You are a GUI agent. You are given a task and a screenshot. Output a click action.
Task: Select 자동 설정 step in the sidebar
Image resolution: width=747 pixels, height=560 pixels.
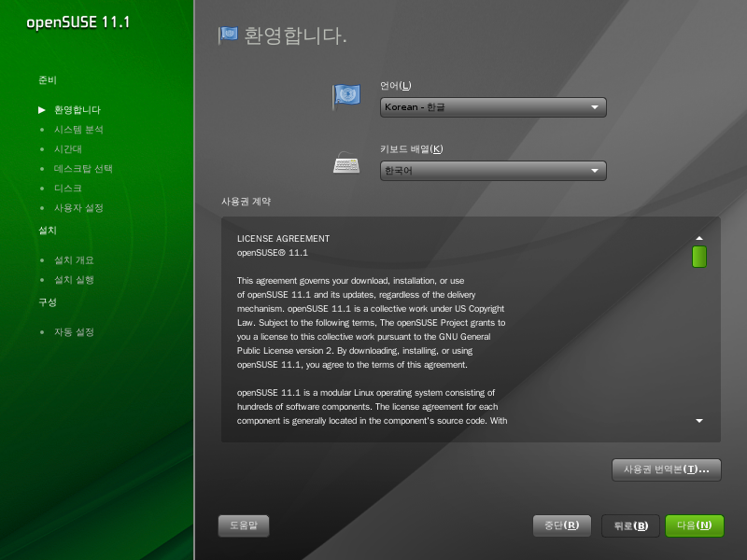tap(74, 332)
